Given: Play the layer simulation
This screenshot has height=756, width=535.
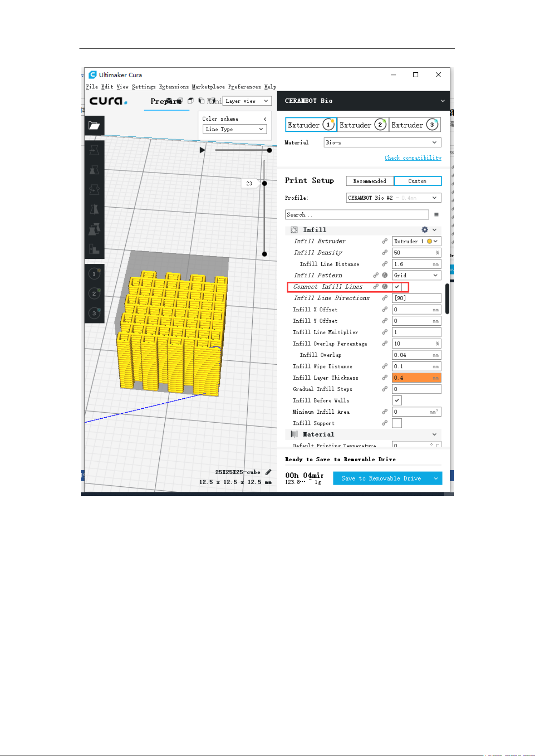Looking at the screenshot, I should pyautogui.click(x=202, y=150).
